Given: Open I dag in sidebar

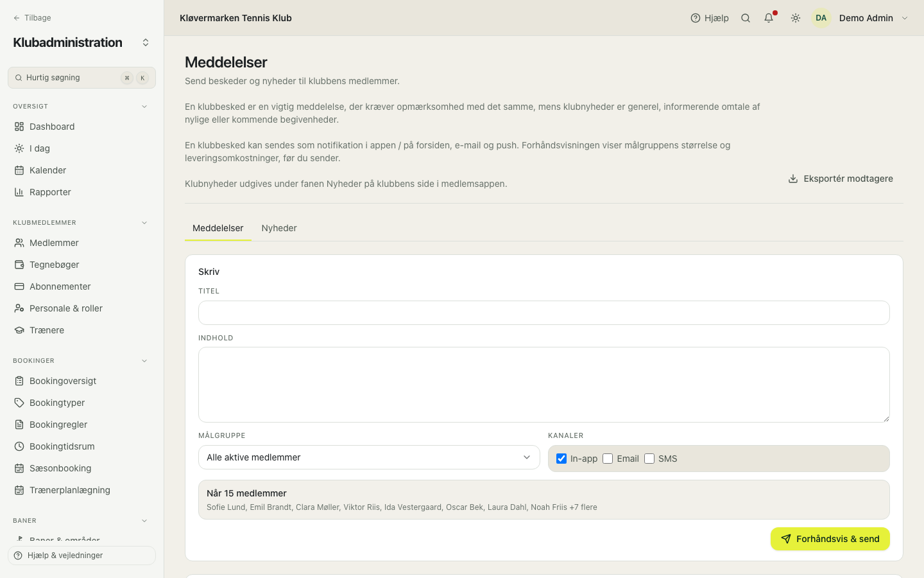Looking at the screenshot, I should point(81,148).
